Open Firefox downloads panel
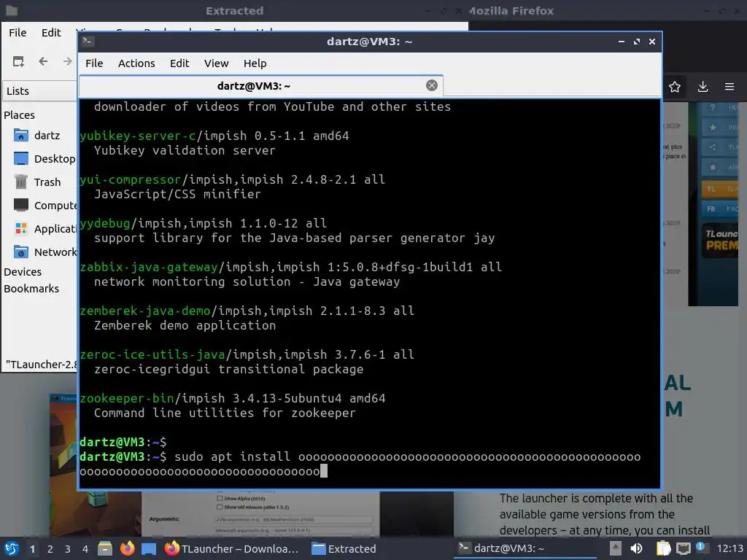 coord(703,87)
